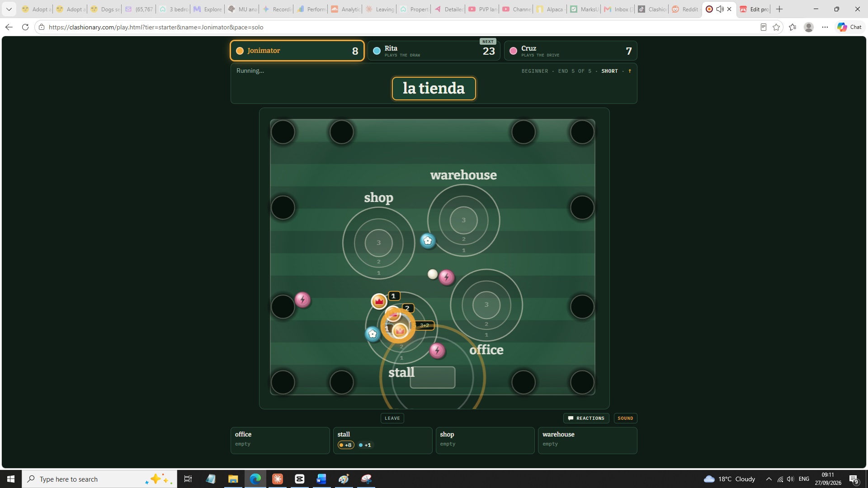
Task: Choose the stall answer card
Action: (x=382, y=440)
